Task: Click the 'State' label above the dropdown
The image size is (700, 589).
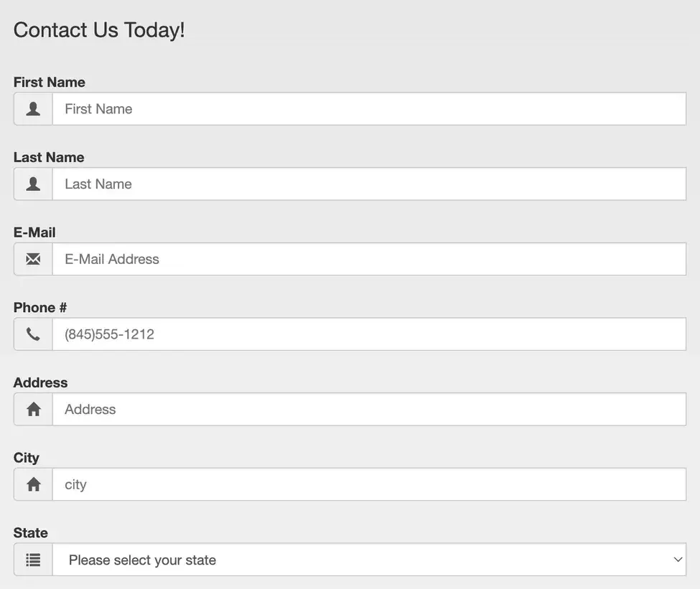Action: pos(31,532)
